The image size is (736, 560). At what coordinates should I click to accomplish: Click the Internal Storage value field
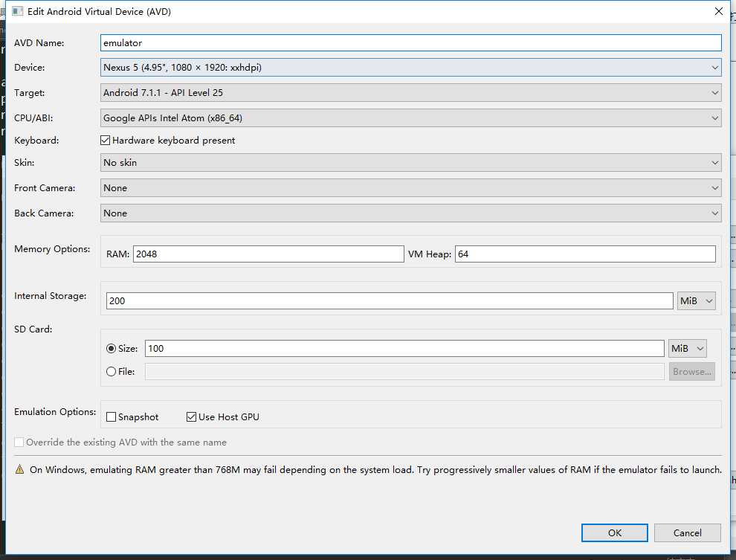tap(390, 301)
